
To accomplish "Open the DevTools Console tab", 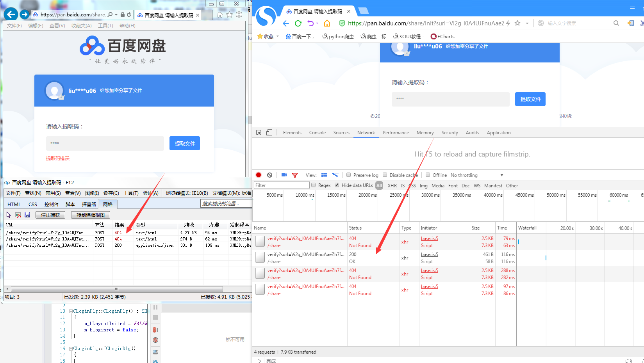I will 318,133.
